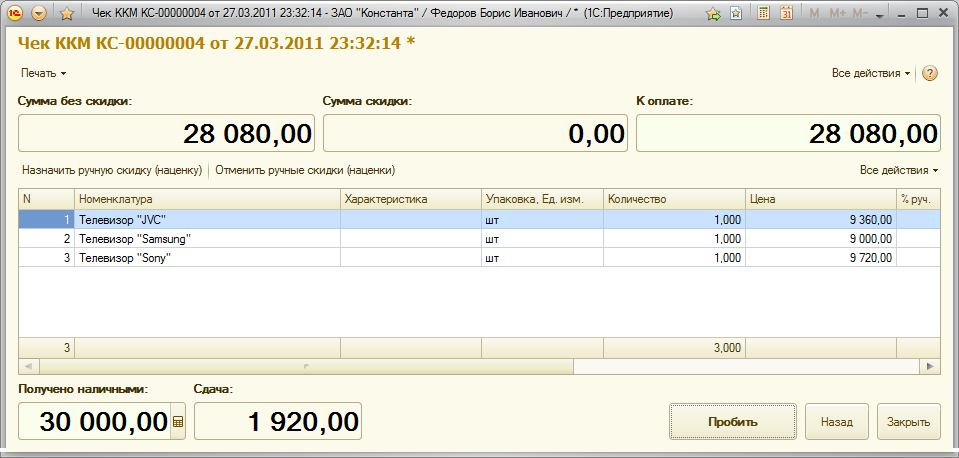Image resolution: width=959 pixels, height=458 pixels.
Task: Sort by the Номенклатура column header
Action: (207, 199)
